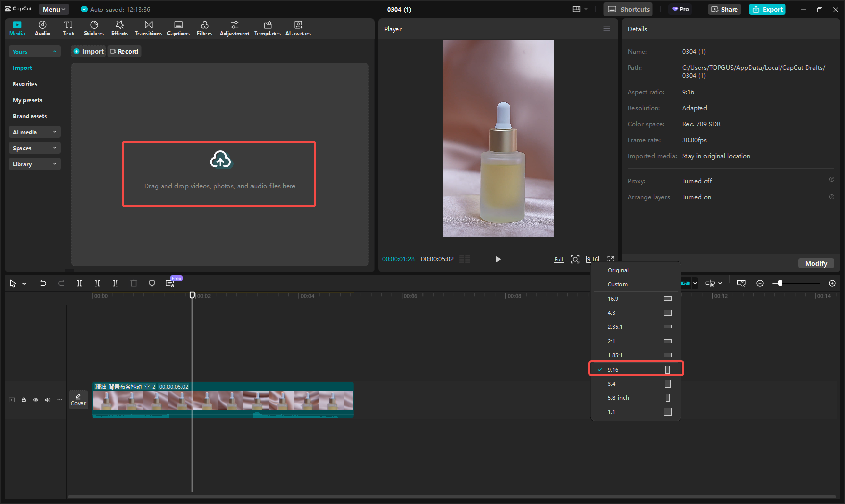The width and height of the screenshot is (845, 504).
Task: Click the Undo arrow icon
Action: (x=43, y=283)
